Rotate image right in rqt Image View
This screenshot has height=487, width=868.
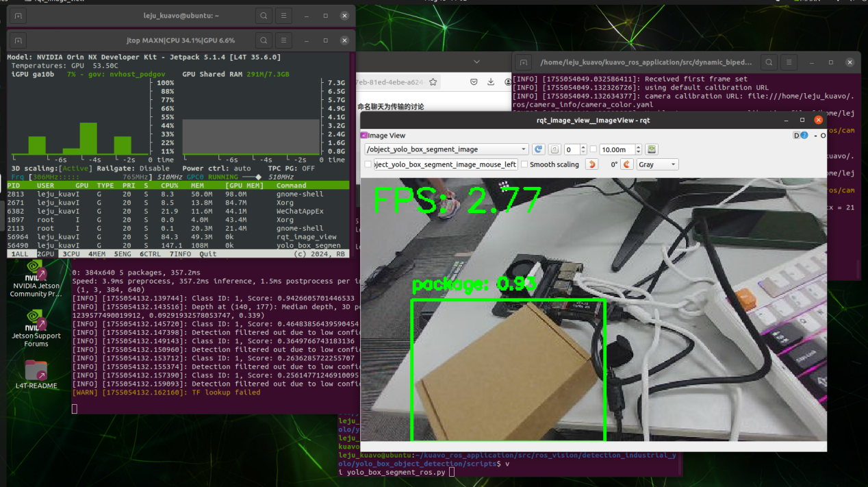click(626, 164)
